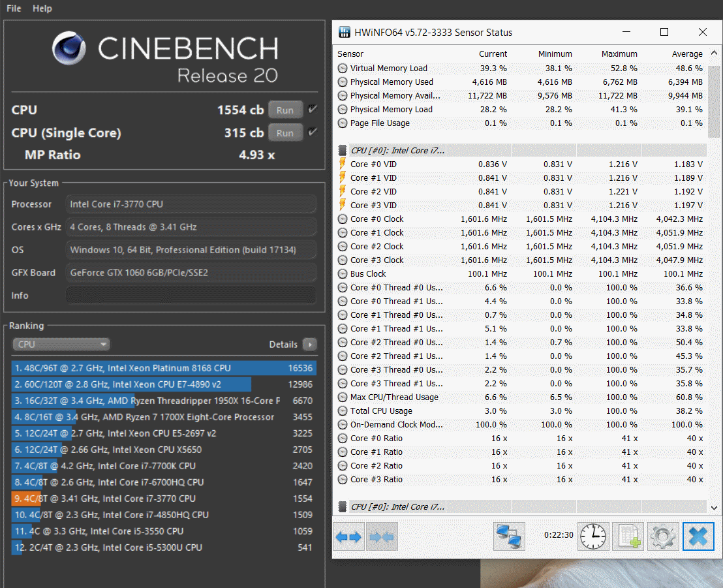This screenshot has height=588, width=723.
Task: Run the CPU multi-core benchmark
Action: click(x=285, y=110)
